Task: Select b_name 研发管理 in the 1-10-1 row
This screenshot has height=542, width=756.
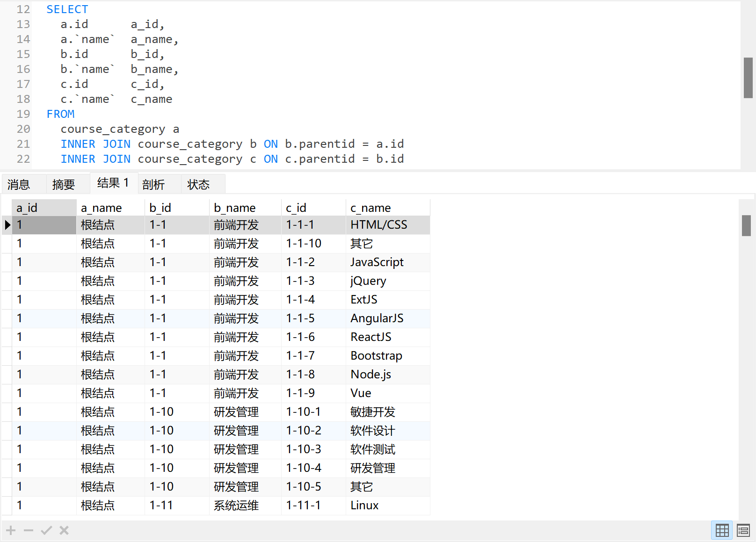Action: click(245, 412)
